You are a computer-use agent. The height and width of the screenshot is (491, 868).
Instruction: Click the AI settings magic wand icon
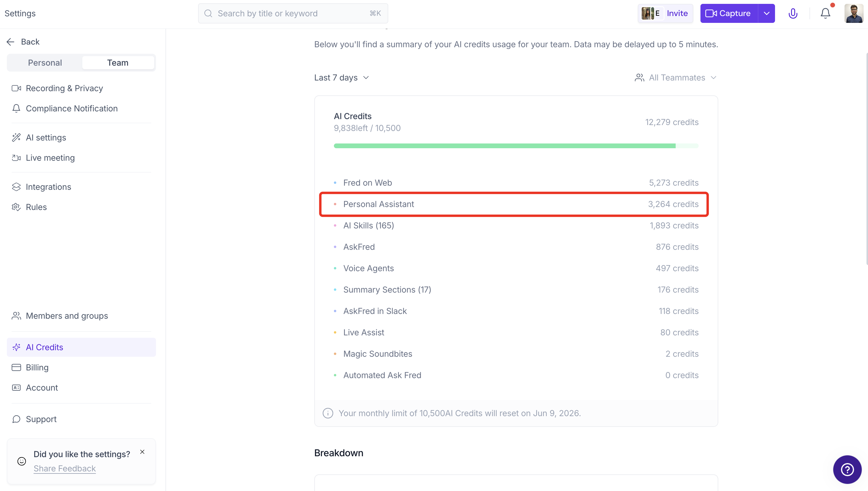click(16, 138)
